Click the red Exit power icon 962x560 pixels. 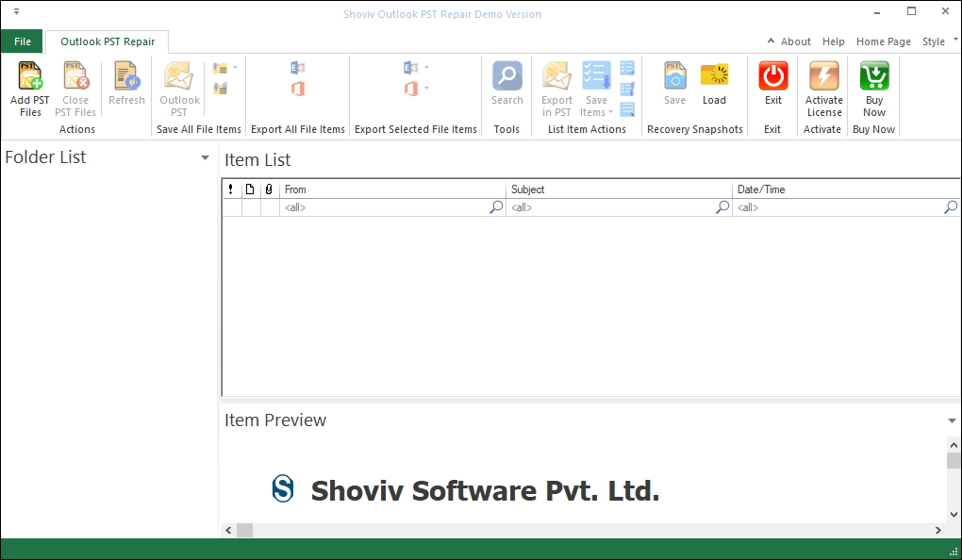point(773,75)
